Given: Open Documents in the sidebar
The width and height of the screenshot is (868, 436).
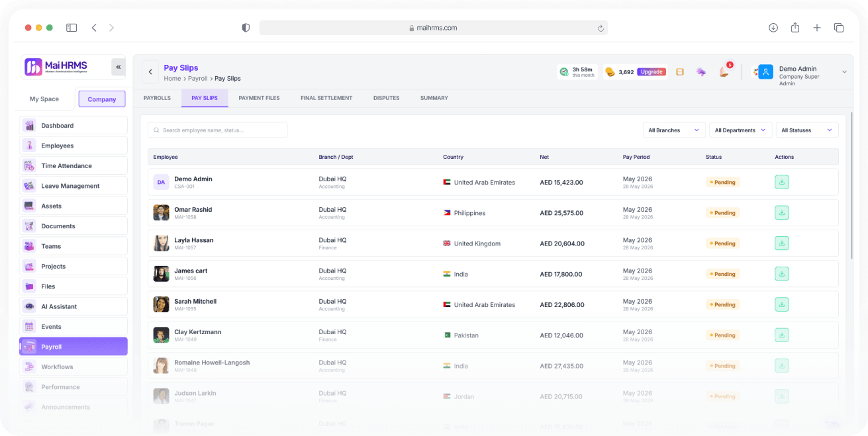Looking at the screenshot, I should [x=73, y=226].
